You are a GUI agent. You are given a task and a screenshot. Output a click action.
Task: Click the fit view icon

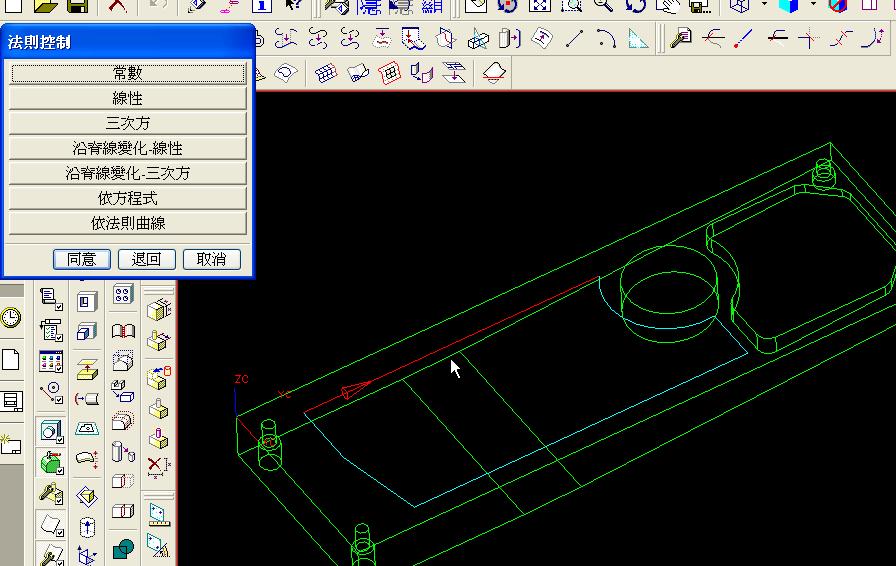pos(539,6)
